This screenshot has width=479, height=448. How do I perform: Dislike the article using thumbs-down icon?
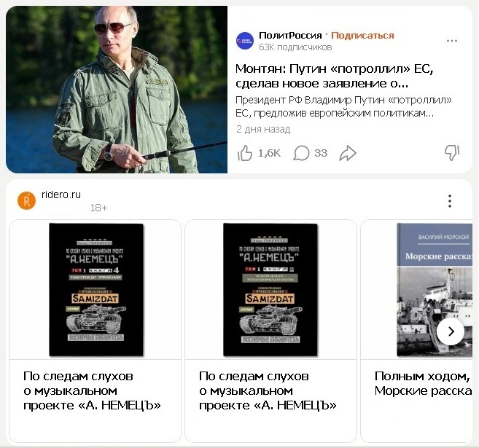coord(452,152)
